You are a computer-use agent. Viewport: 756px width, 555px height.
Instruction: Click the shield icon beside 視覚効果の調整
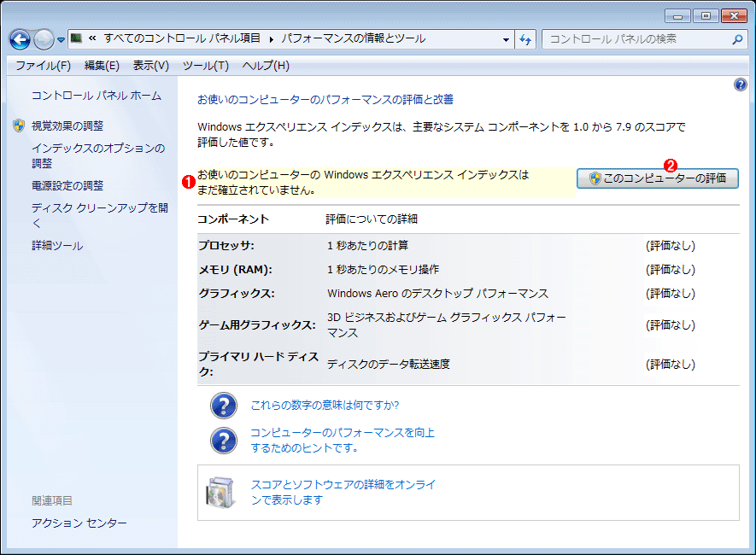(x=19, y=126)
